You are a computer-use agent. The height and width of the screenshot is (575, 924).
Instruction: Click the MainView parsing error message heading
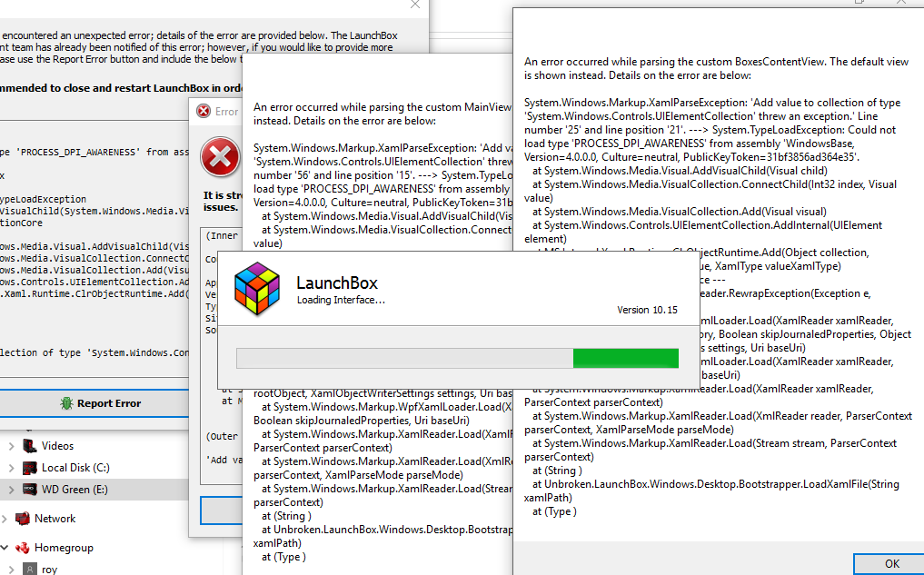tap(383, 114)
